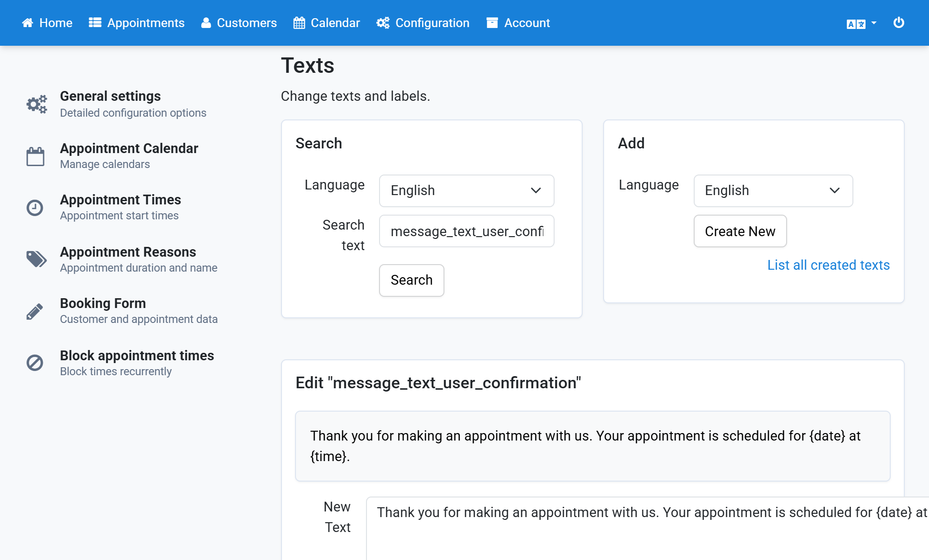Expand the Search language dropdown
Image resolution: width=929 pixels, height=560 pixels.
pos(467,190)
